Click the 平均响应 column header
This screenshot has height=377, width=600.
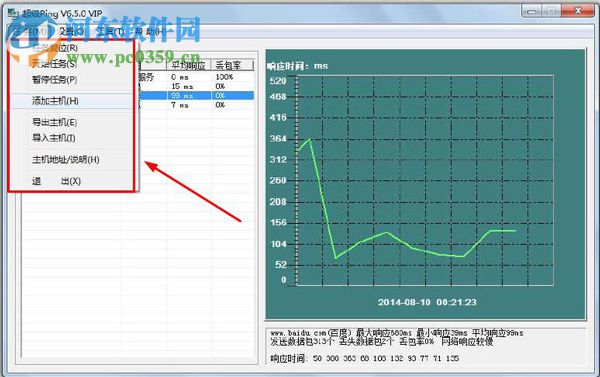point(188,65)
